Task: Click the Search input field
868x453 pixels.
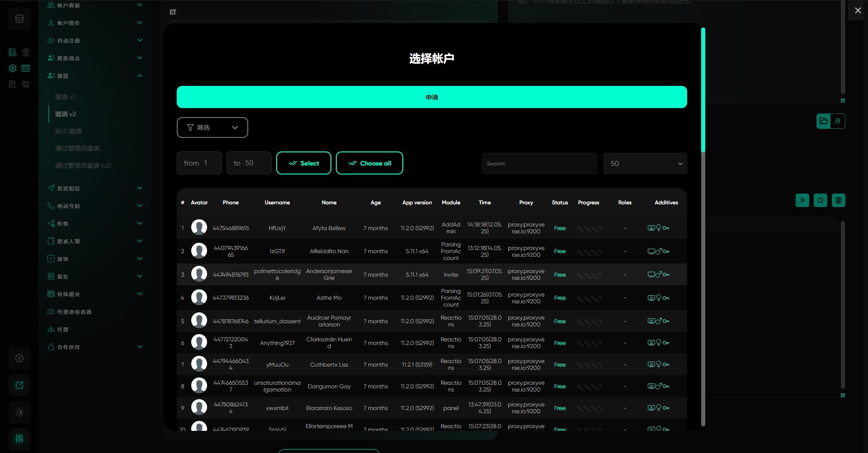Action: tap(539, 164)
